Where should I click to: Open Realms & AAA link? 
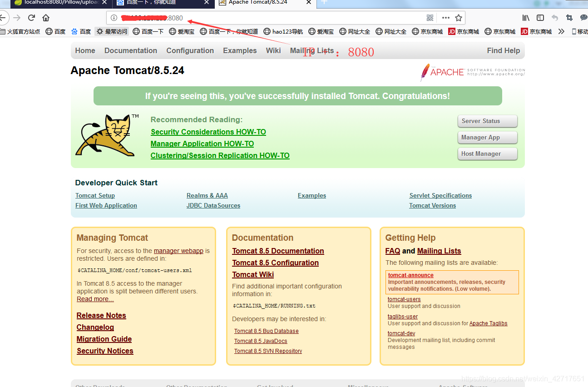[207, 195]
